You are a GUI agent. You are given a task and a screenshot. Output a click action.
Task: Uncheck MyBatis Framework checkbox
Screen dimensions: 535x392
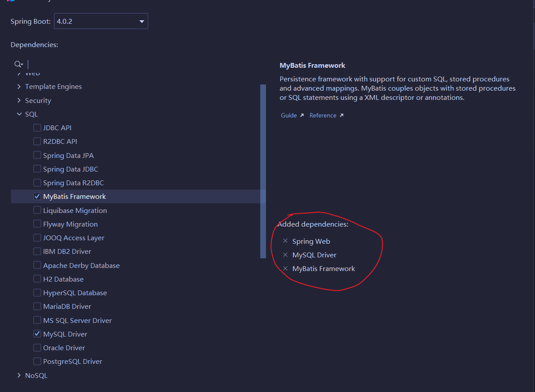(37, 196)
